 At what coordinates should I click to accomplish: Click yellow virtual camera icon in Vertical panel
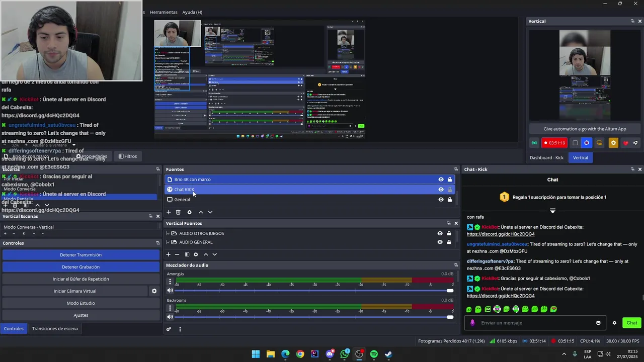pos(599,143)
